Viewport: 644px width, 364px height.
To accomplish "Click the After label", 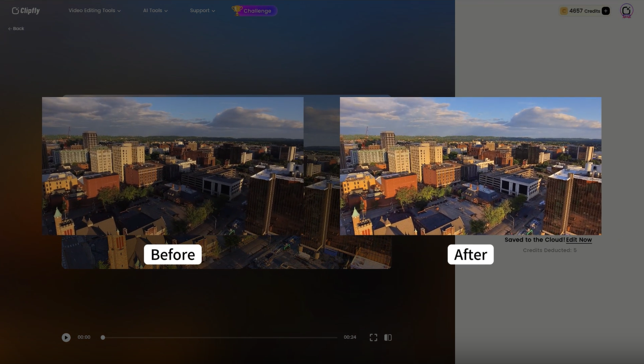I will point(470,254).
